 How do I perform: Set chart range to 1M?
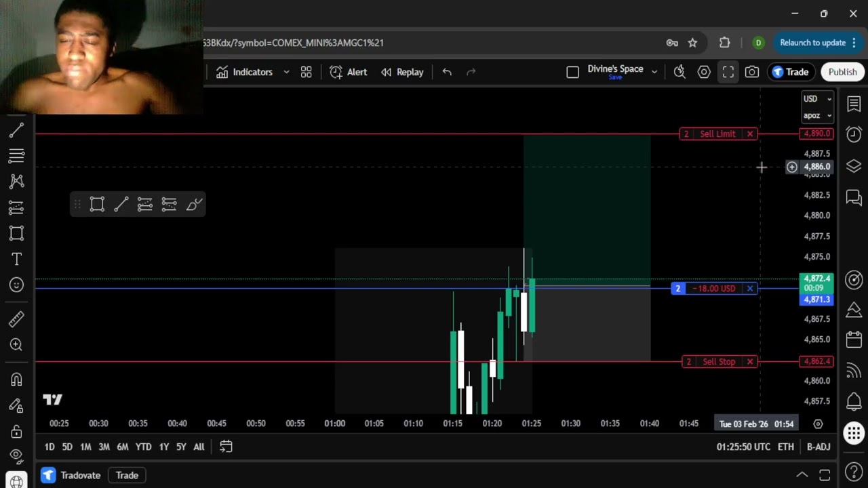pyautogui.click(x=85, y=447)
